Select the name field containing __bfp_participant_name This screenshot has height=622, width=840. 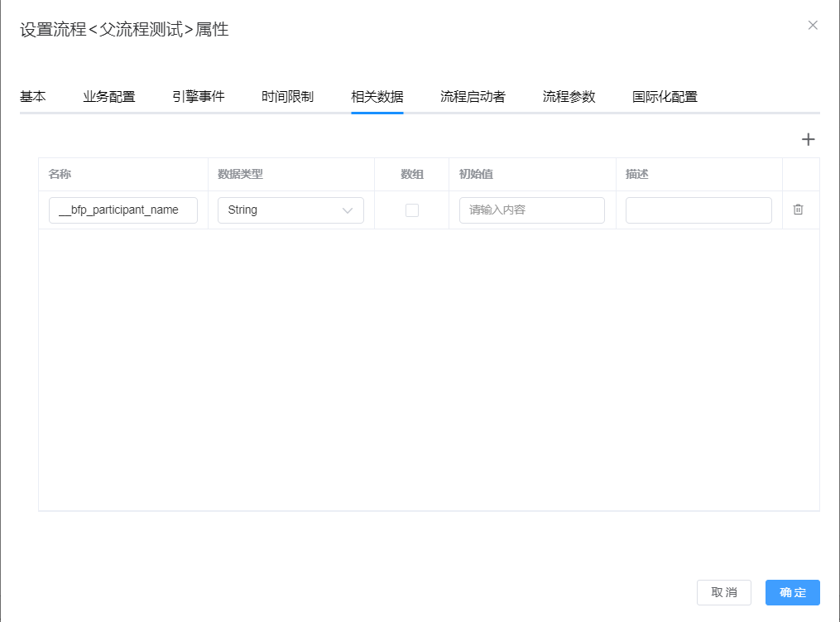click(x=122, y=210)
